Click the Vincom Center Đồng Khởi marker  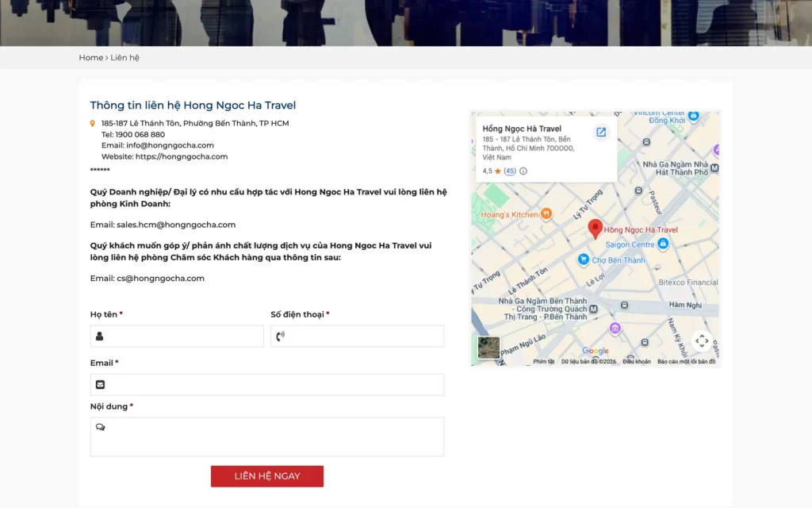(x=693, y=115)
